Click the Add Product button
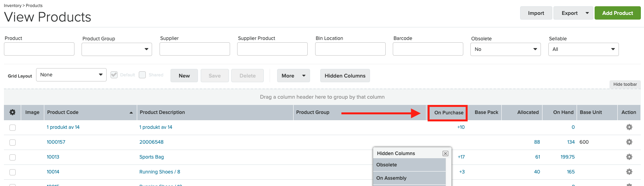Viewport: 644px width, 186px height. 618,13
